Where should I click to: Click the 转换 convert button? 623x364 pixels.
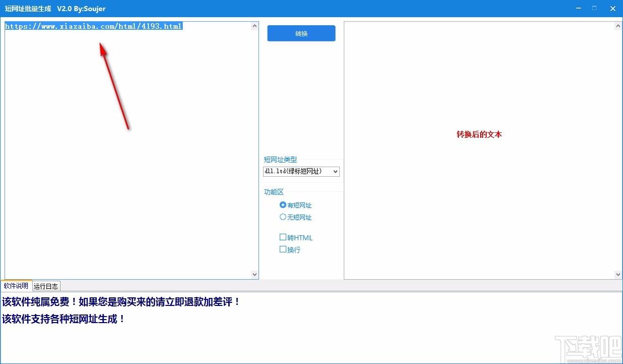pyautogui.click(x=301, y=33)
